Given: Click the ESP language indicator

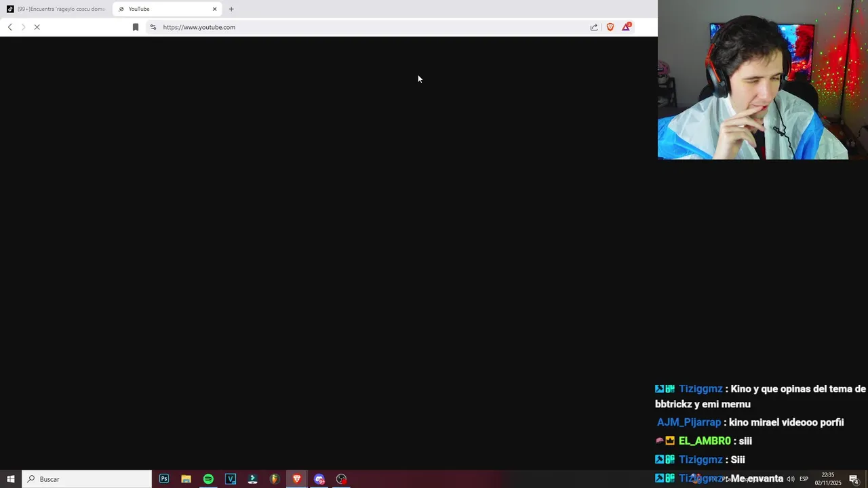Looking at the screenshot, I should (x=804, y=479).
